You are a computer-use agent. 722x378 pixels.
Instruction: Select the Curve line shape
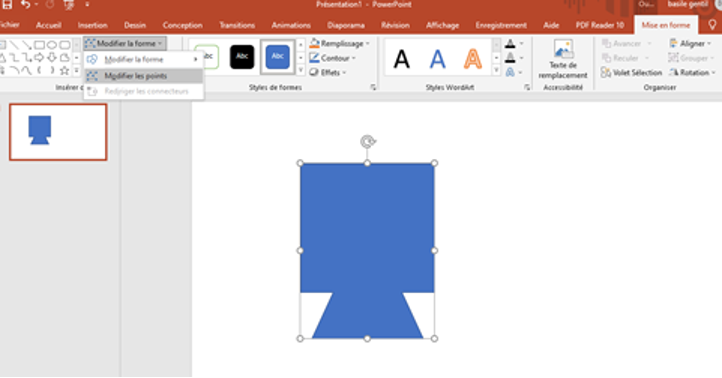27,70
